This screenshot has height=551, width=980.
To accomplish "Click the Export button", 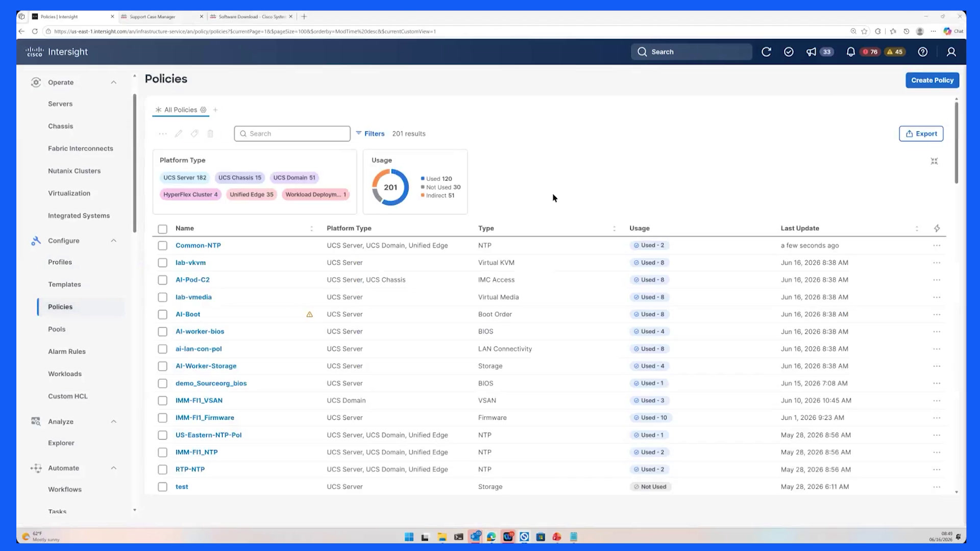I will coord(921,134).
